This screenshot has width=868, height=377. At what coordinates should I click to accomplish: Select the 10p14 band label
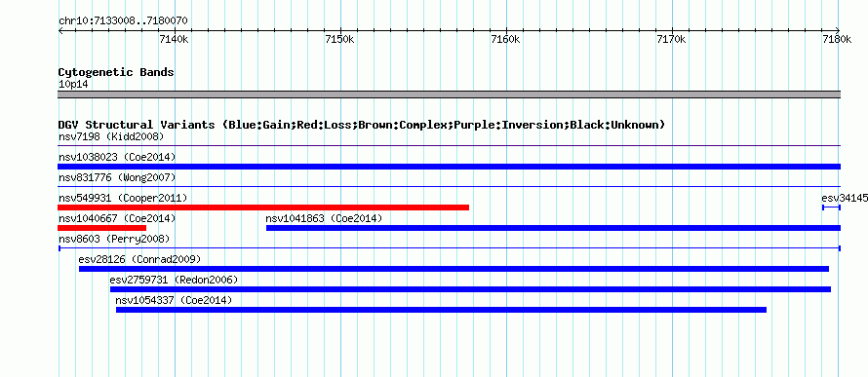[x=73, y=85]
